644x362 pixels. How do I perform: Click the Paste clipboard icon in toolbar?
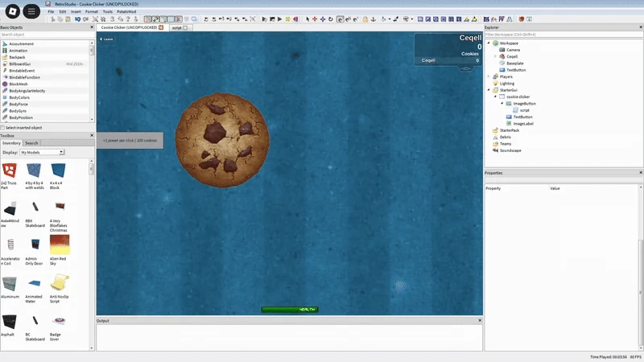pyautogui.click(x=68, y=19)
